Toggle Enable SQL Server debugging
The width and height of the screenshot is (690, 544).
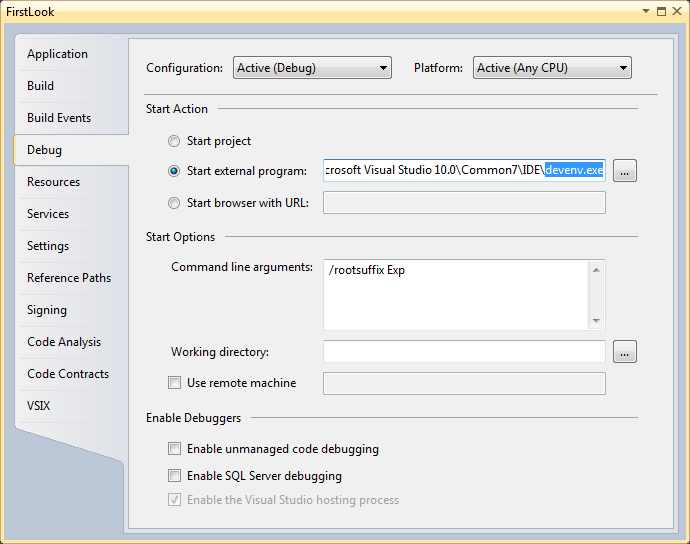[174, 475]
